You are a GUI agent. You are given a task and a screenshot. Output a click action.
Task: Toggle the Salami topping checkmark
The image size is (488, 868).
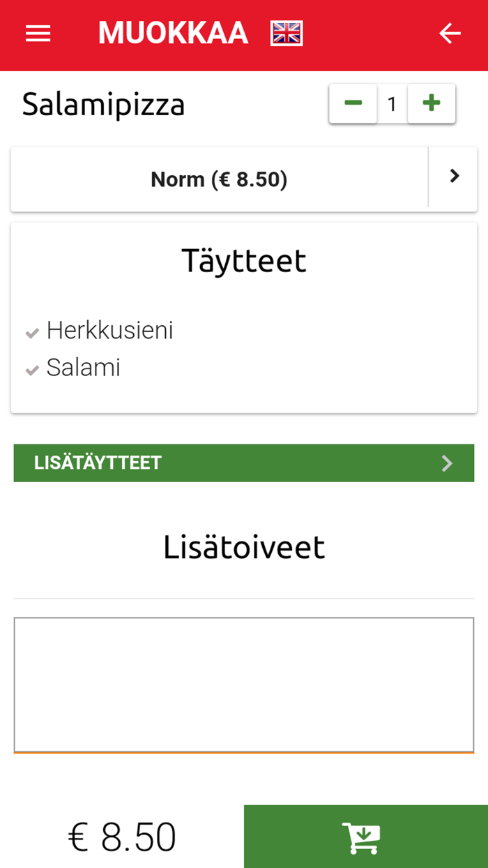tap(31, 371)
